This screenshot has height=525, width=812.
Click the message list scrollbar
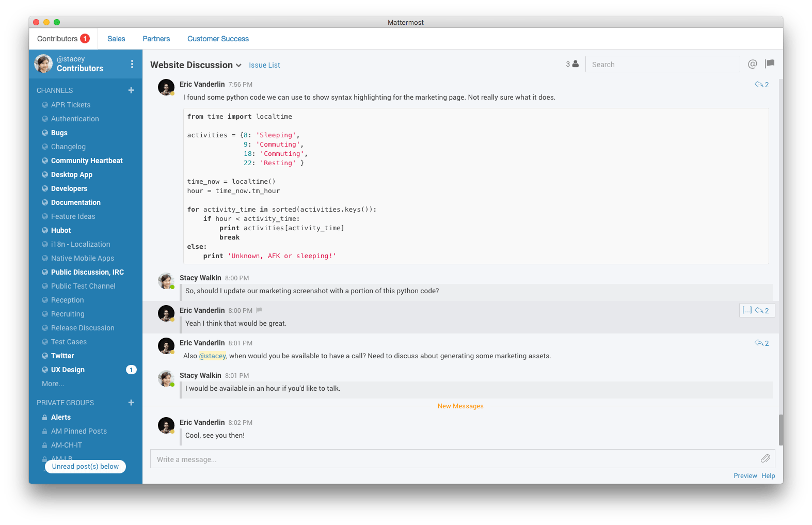pyautogui.click(x=781, y=429)
